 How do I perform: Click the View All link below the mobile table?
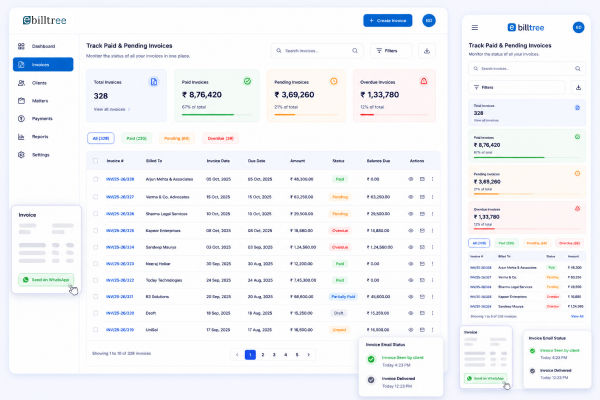(577, 317)
